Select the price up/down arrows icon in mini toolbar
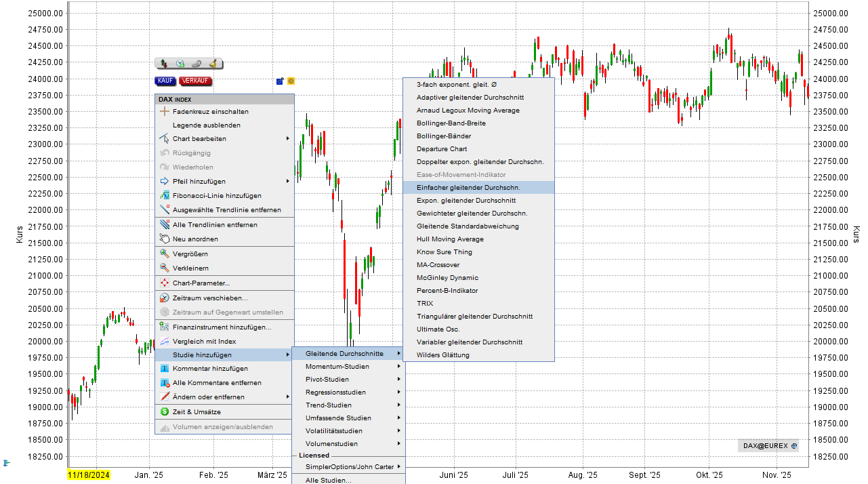This screenshot has width=868, height=484. [x=164, y=63]
